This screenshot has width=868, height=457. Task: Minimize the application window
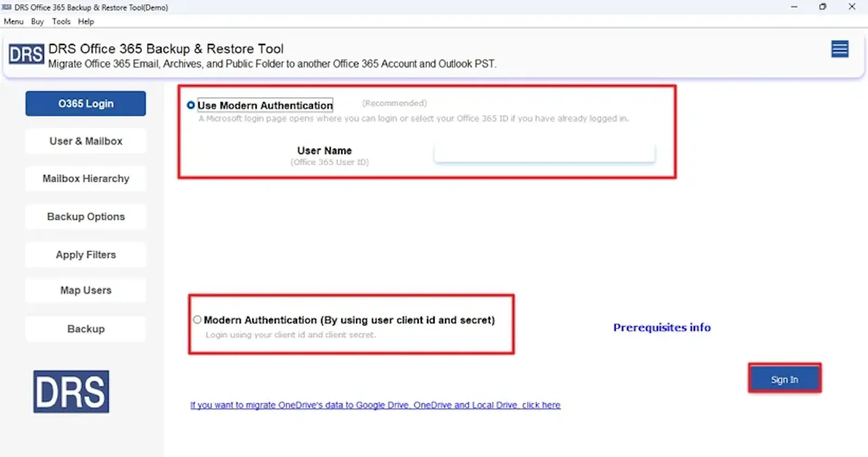point(794,7)
